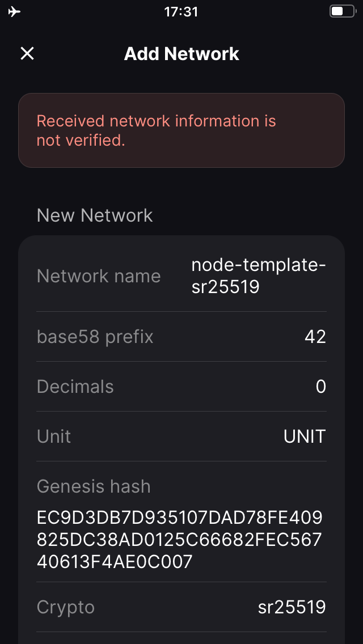
Task: Select the Genesis hash label
Action: coord(94,486)
